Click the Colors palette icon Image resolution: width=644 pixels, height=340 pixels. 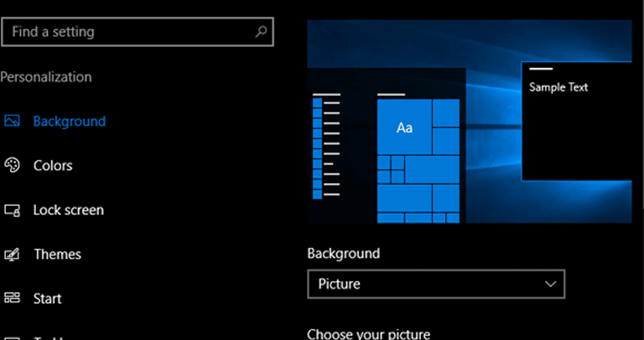12,165
